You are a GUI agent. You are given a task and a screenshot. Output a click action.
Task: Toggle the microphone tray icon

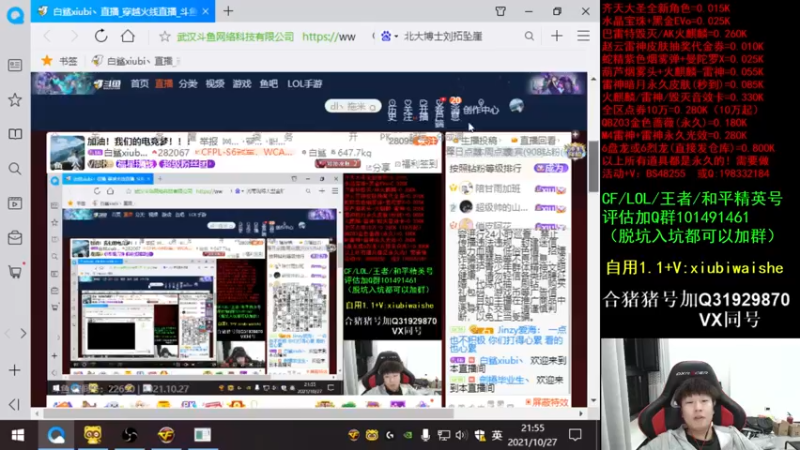pyautogui.click(x=425, y=435)
